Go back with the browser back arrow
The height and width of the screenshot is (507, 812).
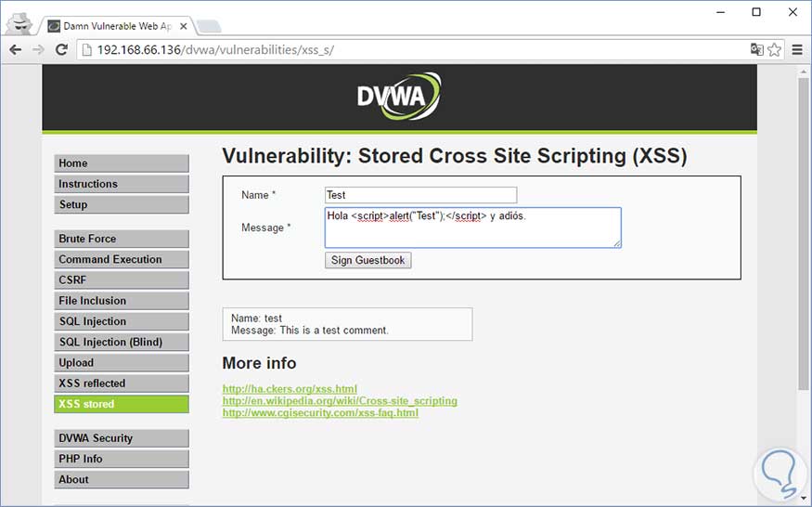(16, 50)
